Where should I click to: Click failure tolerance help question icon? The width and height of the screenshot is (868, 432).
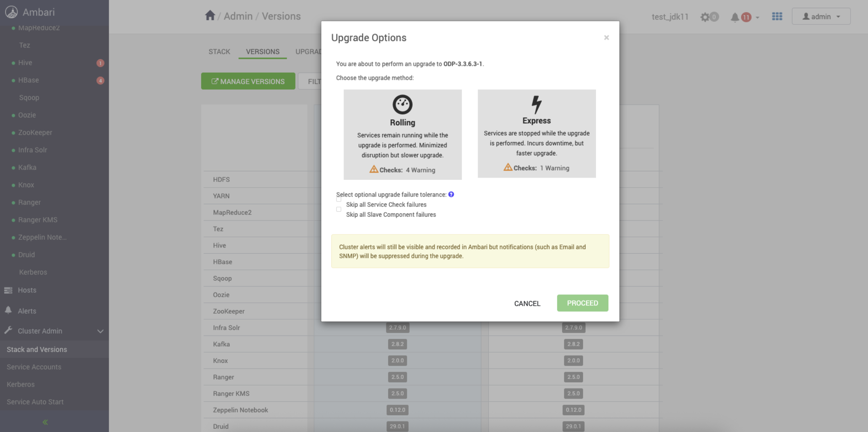(x=451, y=194)
